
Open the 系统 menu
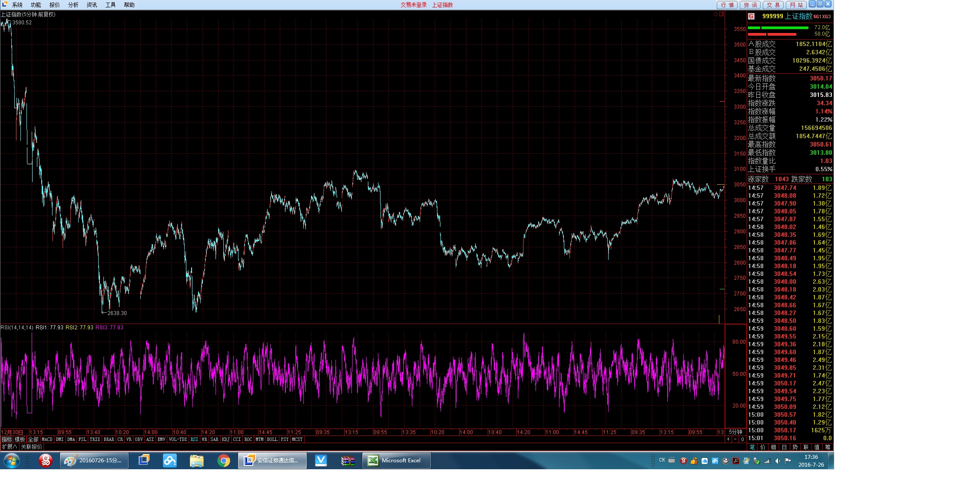click(17, 5)
